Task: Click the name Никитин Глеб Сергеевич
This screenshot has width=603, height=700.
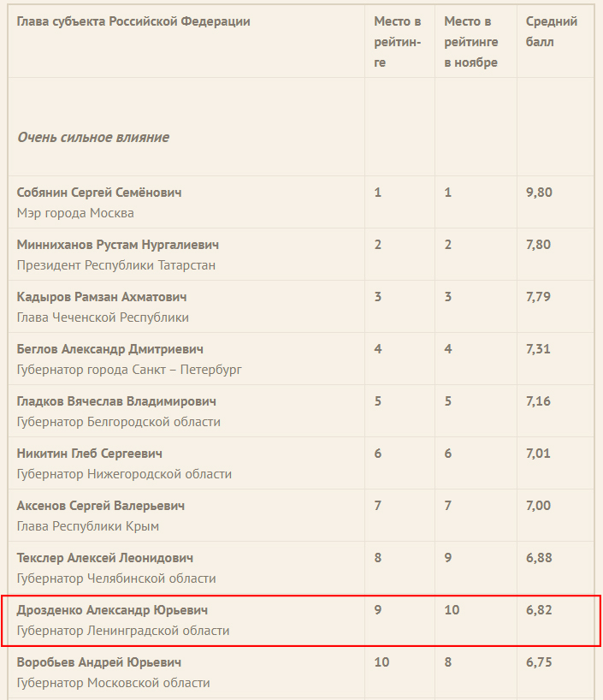Action: pyautogui.click(x=90, y=454)
